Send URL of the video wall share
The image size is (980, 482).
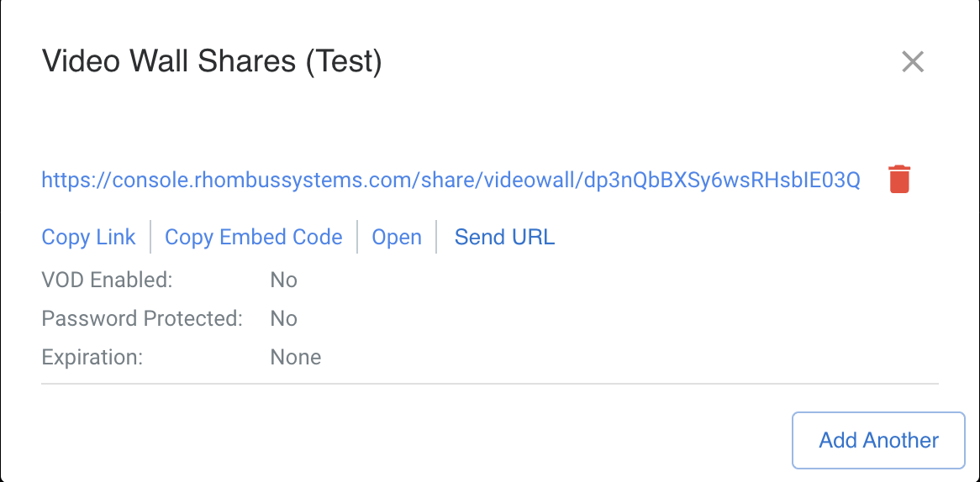(x=504, y=237)
